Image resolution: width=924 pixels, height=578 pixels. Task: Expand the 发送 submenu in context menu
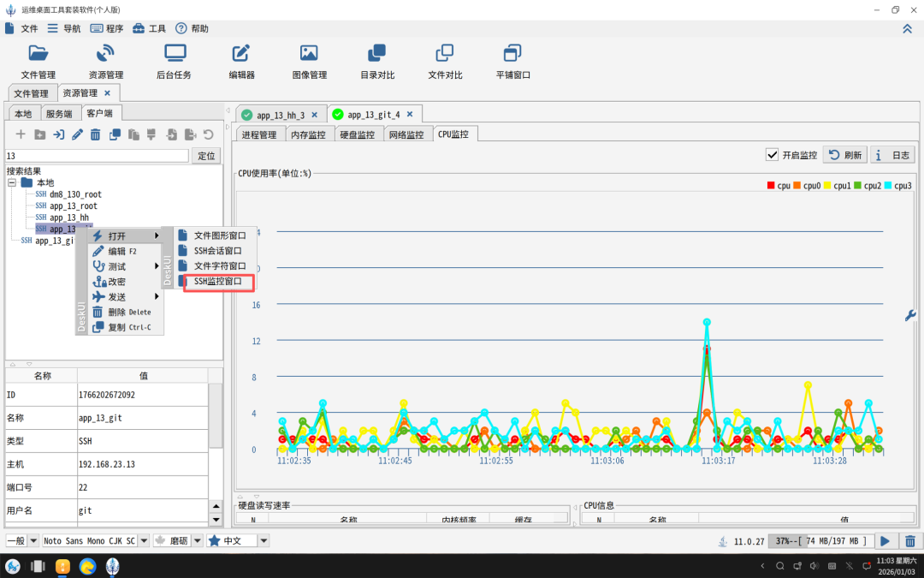[125, 296]
